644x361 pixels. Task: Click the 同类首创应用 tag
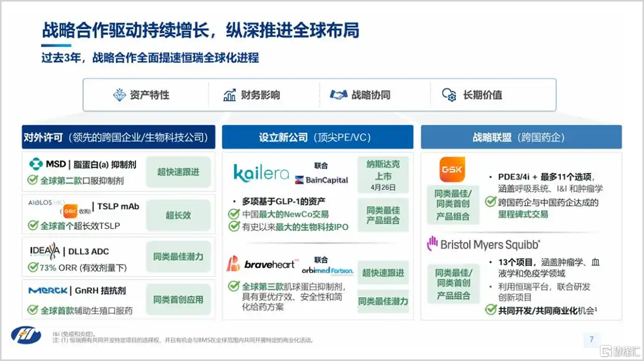point(178,299)
